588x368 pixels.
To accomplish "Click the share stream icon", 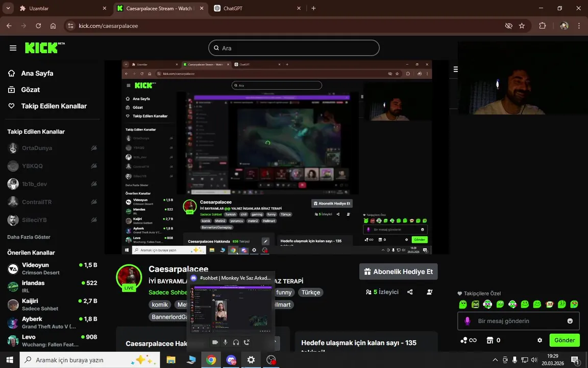I will tap(410, 292).
